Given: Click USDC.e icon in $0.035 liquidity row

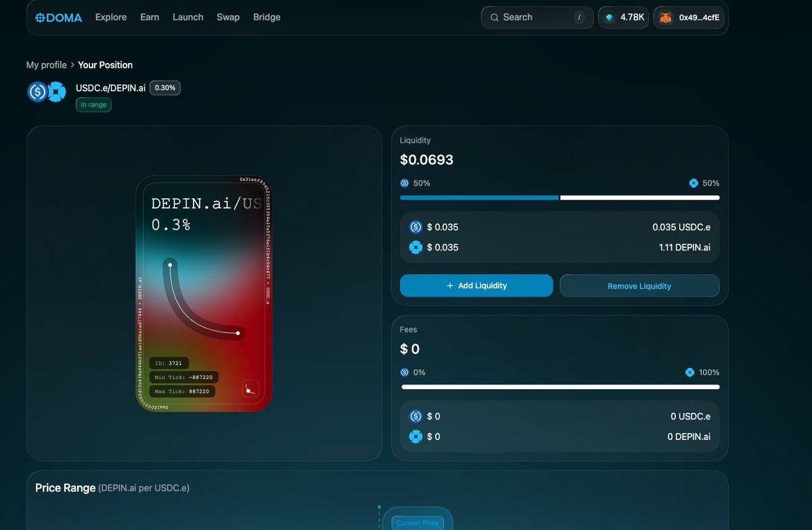Looking at the screenshot, I should click(x=415, y=227).
